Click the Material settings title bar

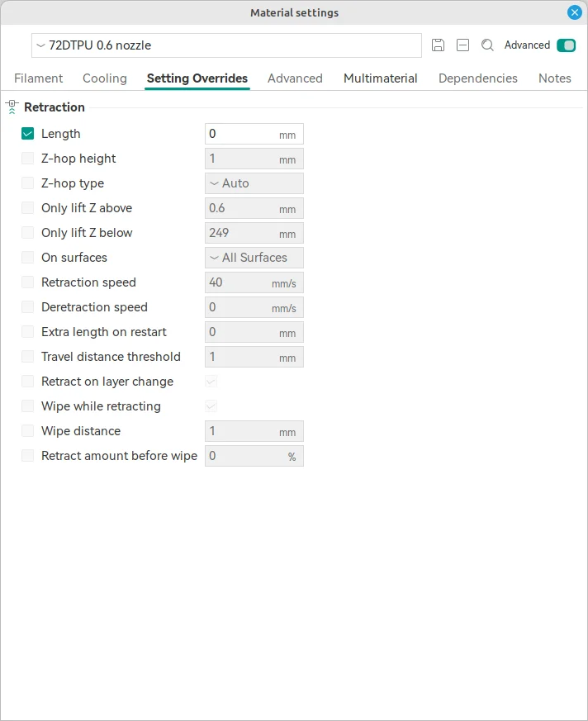point(294,12)
